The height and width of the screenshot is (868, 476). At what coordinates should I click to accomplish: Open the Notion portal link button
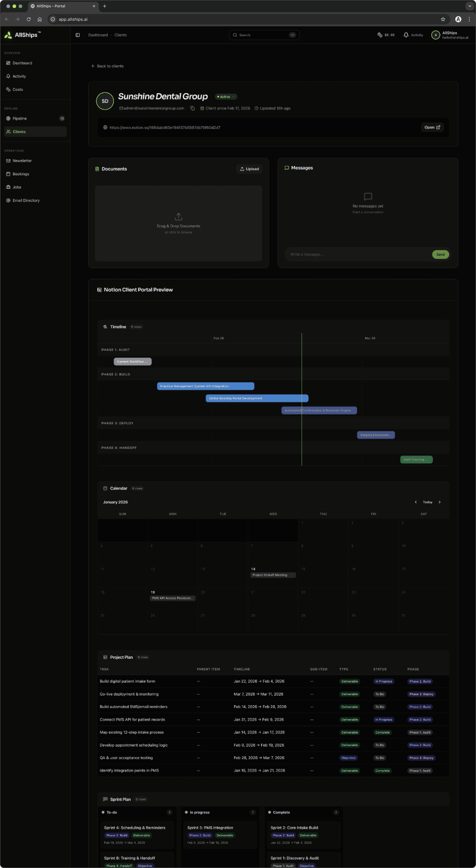[x=432, y=127]
